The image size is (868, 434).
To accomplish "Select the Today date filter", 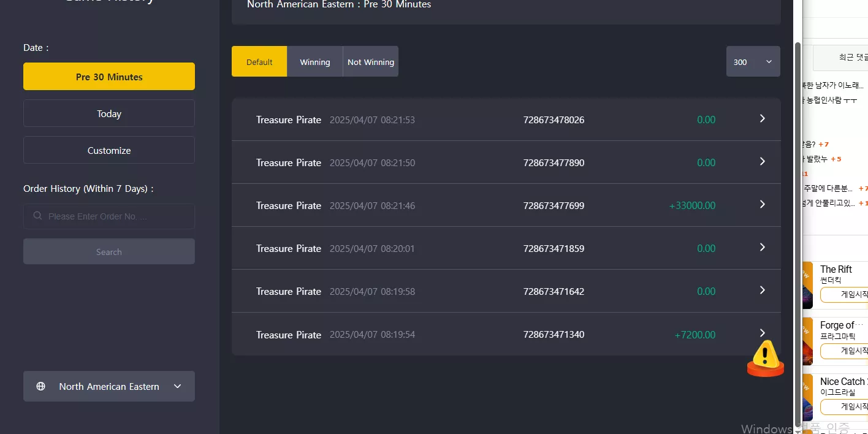I will [109, 113].
